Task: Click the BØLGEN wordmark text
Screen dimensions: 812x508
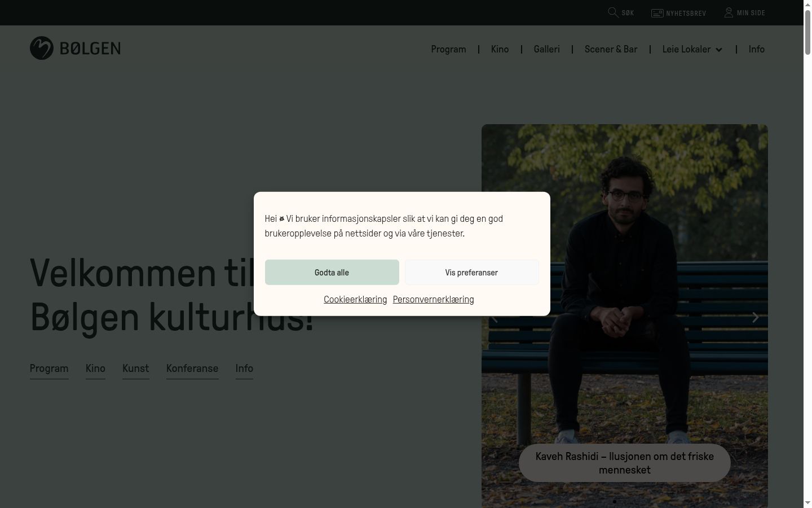Action: click(x=90, y=49)
